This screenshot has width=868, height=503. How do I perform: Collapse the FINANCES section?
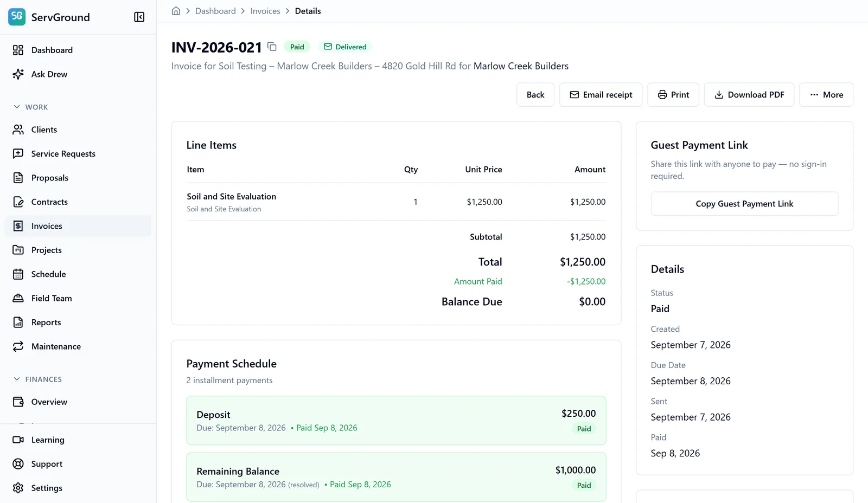click(x=38, y=379)
